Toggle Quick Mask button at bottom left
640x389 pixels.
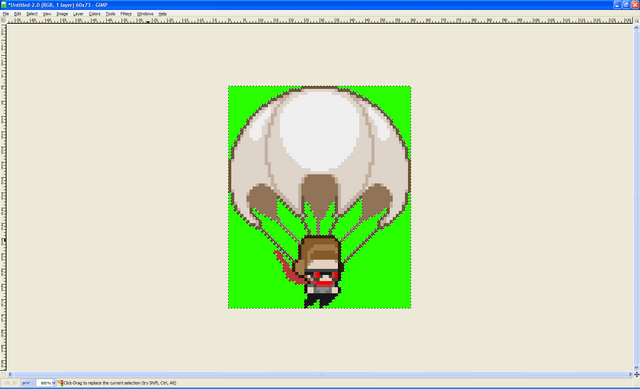[3, 374]
